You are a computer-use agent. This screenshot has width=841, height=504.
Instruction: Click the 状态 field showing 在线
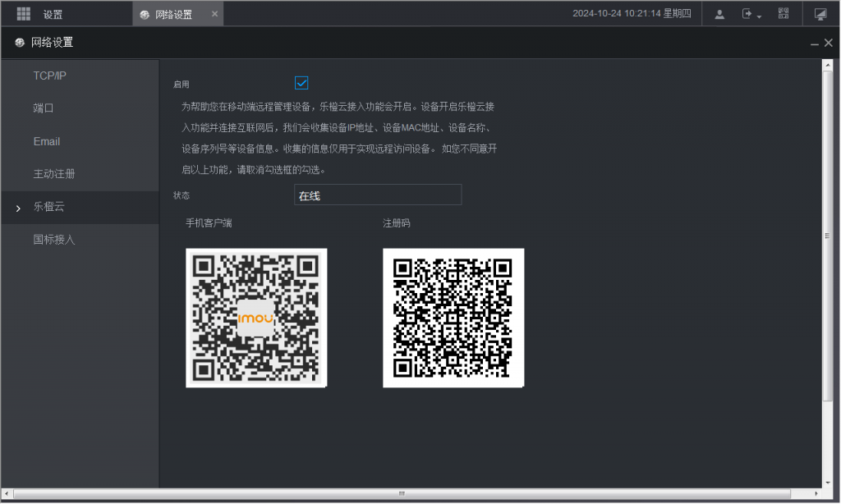(377, 195)
